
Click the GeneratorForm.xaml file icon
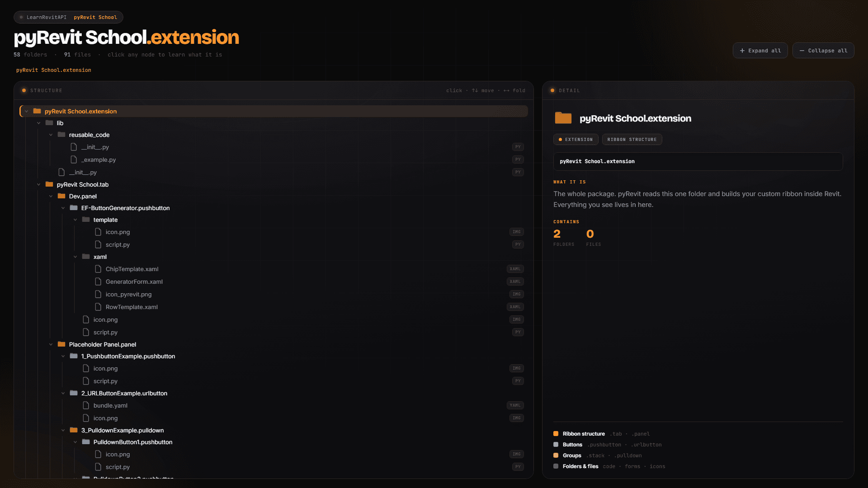click(x=98, y=282)
